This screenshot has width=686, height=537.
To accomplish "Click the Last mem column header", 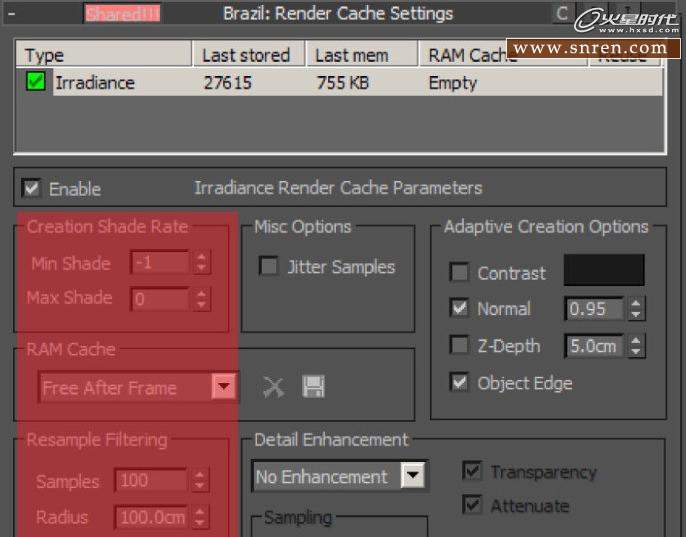I will pyautogui.click(x=362, y=54).
